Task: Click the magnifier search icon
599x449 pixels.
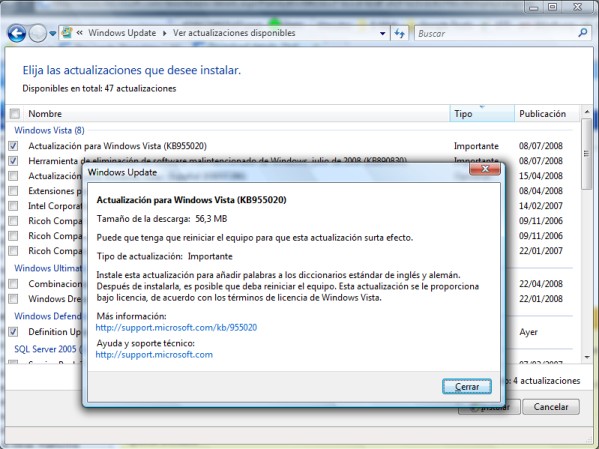Action: click(583, 33)
